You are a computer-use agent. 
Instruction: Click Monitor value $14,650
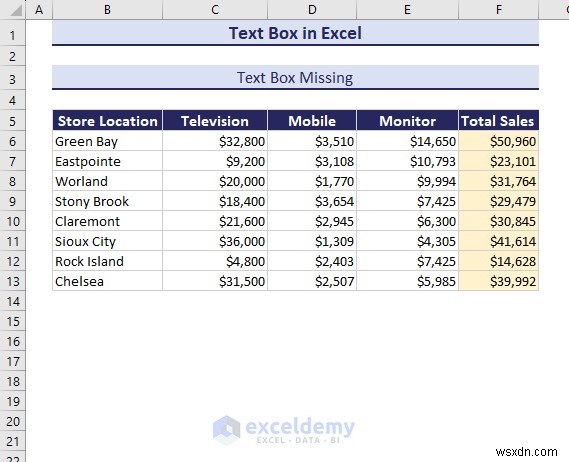(408, 141)
